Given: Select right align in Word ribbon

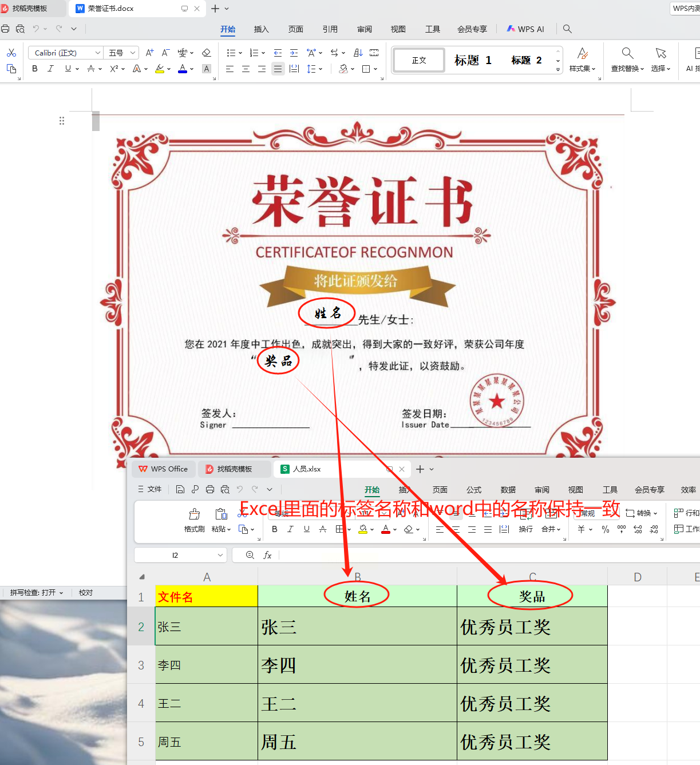Looking at the screenshot, I should [262, 69].
